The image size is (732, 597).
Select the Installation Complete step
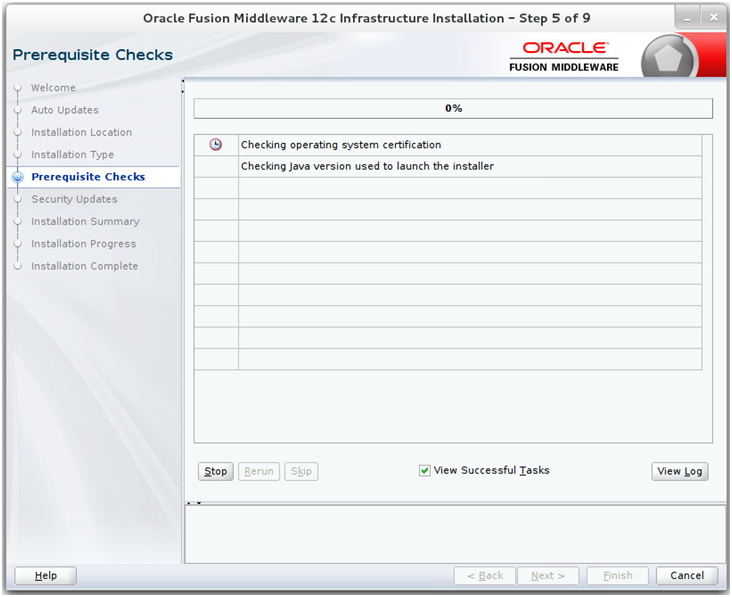(x=84, y=266)
